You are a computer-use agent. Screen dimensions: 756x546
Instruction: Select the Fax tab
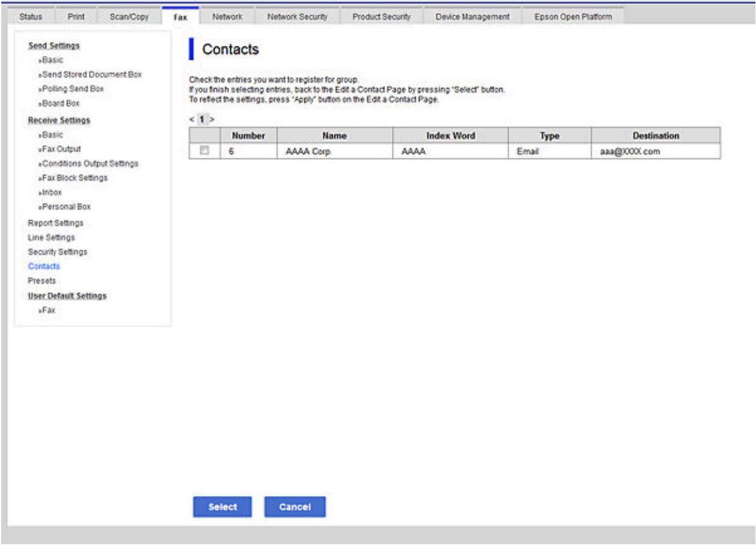tap(180, 17)
